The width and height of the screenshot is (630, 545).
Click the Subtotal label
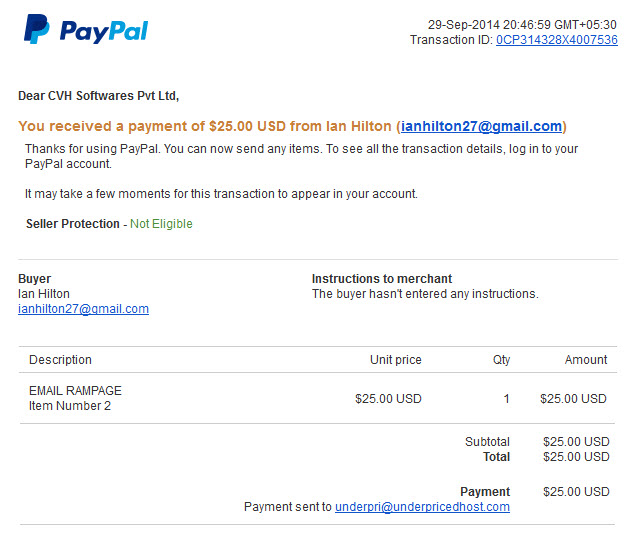(487, 441)
